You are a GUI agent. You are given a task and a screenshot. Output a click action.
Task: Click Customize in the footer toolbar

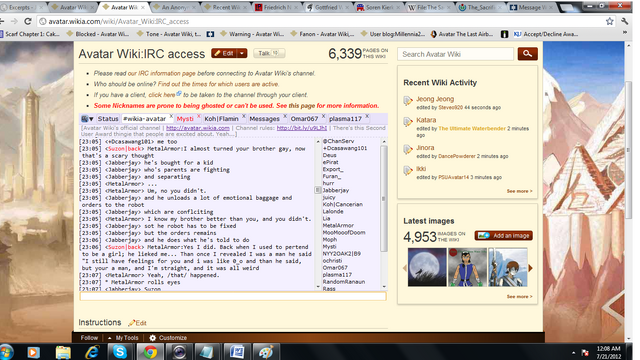tap(168, 338)
